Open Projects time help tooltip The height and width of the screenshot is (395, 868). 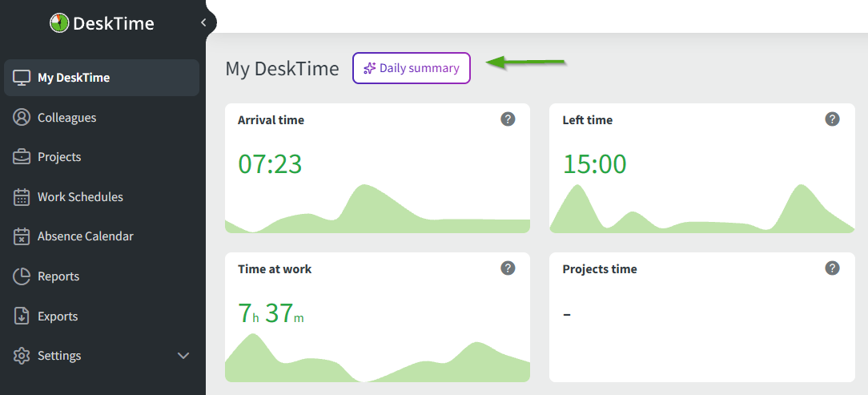[x=832, y=268]
